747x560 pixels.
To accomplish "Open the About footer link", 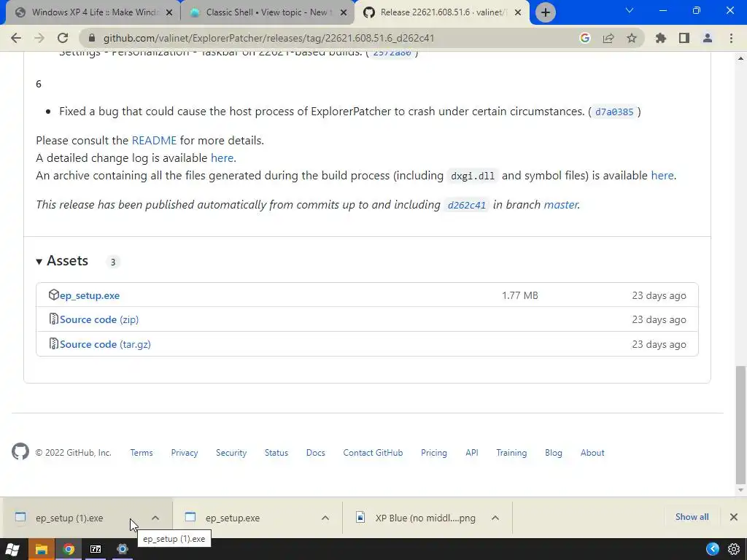I will 592,453.
